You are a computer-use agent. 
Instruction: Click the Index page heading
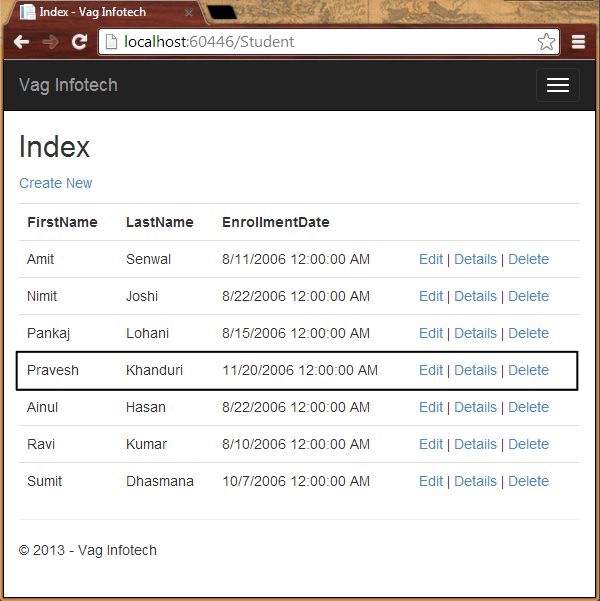point(54,146)
